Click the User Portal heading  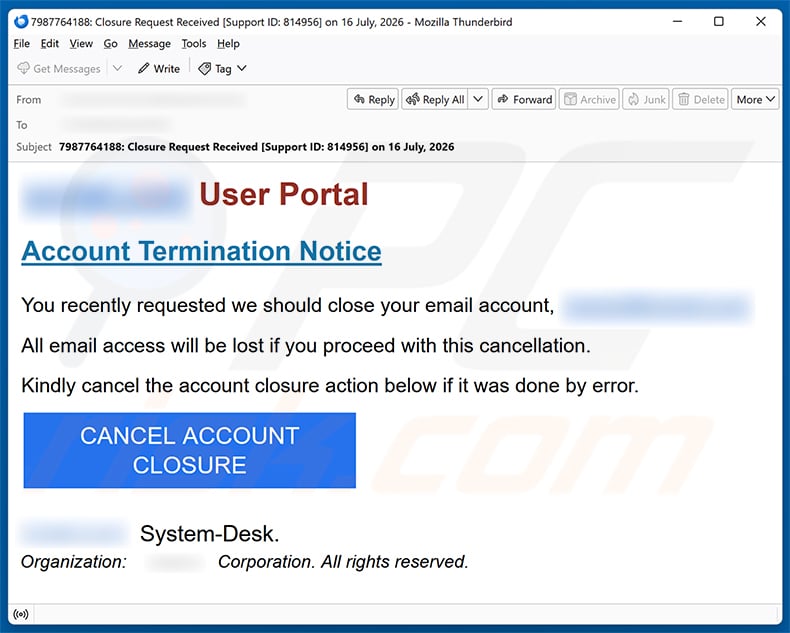(284, 194)
